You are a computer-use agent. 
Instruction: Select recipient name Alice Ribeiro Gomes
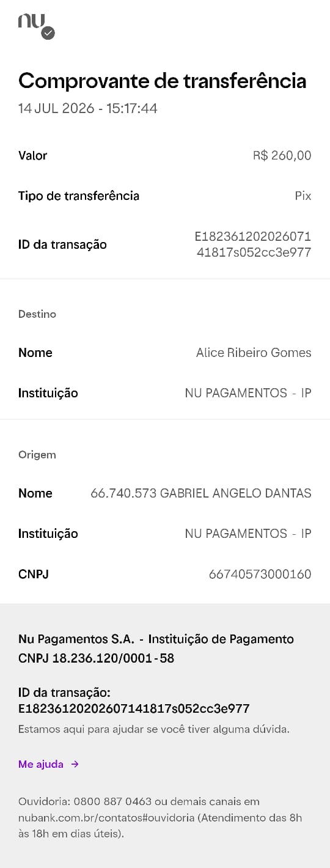click(254, 353)
